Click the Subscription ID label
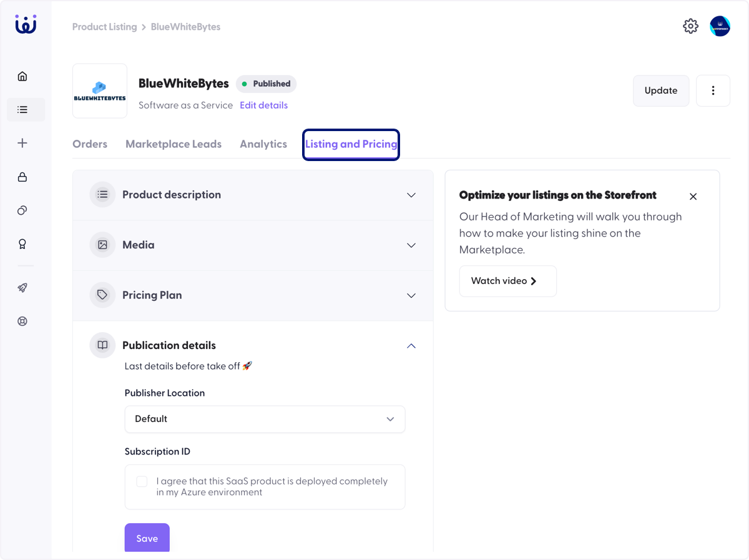The height and width of the screenshot is (560, 749). 157,451
